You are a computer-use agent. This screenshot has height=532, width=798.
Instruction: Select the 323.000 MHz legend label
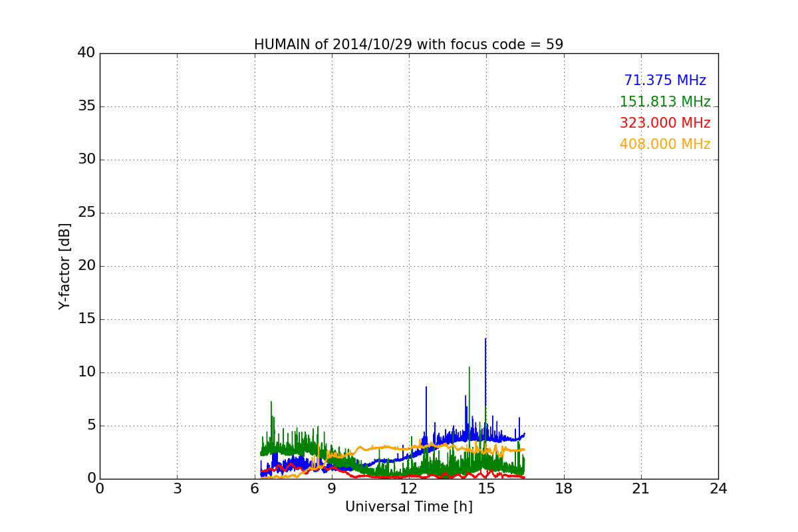665,123
